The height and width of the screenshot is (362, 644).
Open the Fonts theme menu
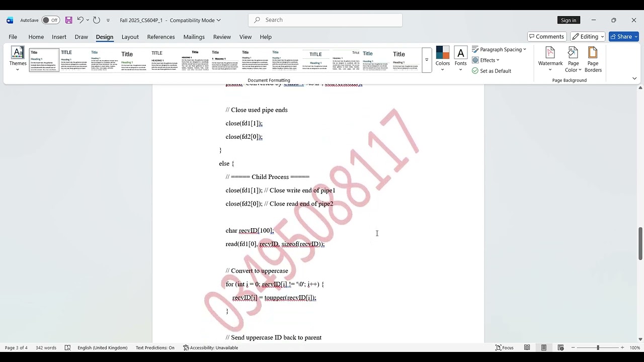point(461,59)
